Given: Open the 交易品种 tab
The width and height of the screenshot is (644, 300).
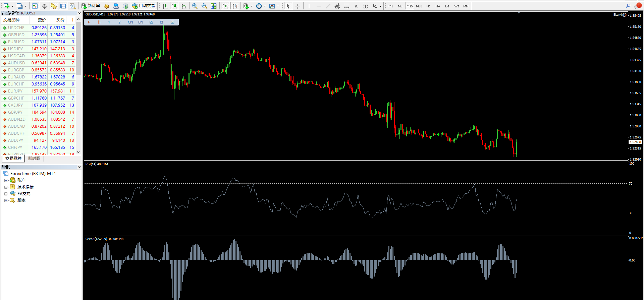Looking at the screenshot, I should [13, 159].
